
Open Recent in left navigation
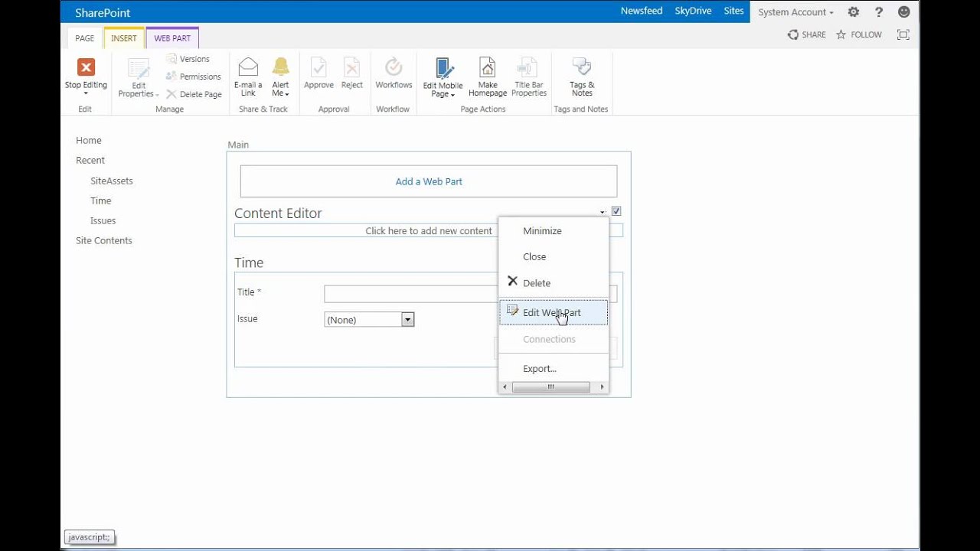(90, 161)
